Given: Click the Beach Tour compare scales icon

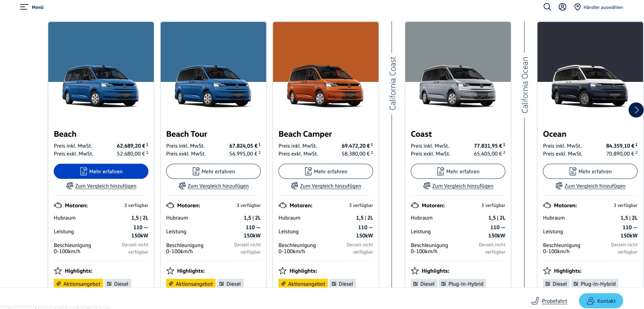Looking at the screenshot, I should (182, 186).
